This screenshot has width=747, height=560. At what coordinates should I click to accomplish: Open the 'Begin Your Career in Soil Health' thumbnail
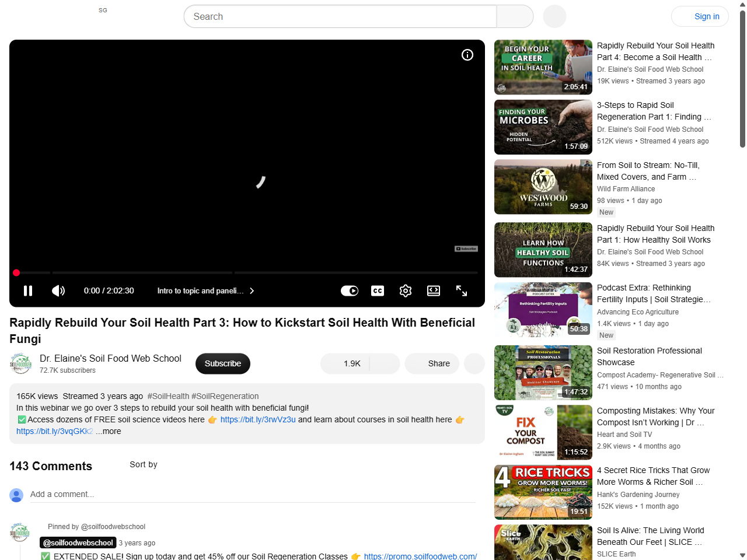[x=543, y=67]
